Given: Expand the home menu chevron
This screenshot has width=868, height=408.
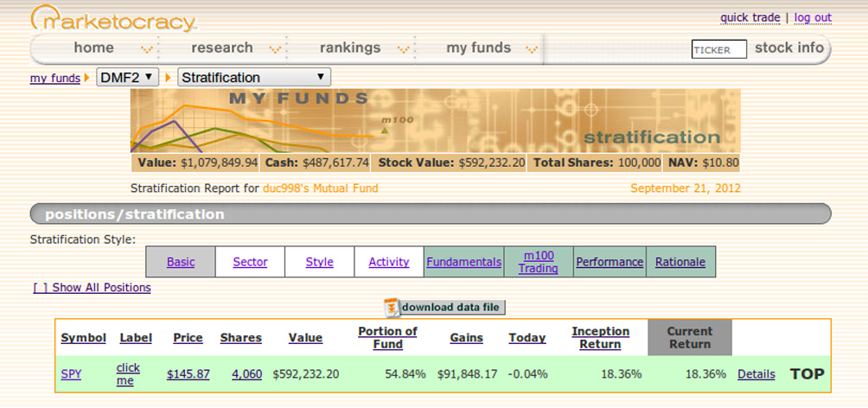Looking at the screenshot, I should 147,49.
